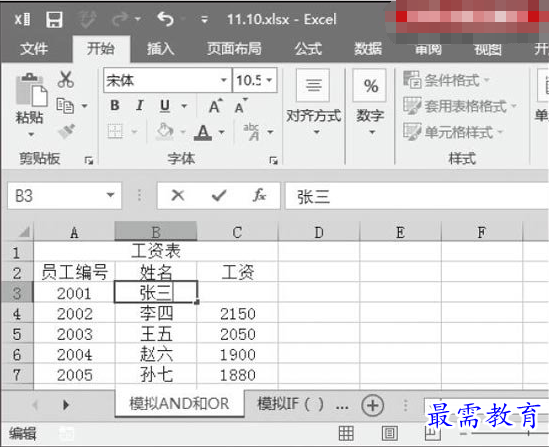Viewport: 549px width, 447px height.
Task: Click the next sheet scroll arrow
Action: click(65, 405)
